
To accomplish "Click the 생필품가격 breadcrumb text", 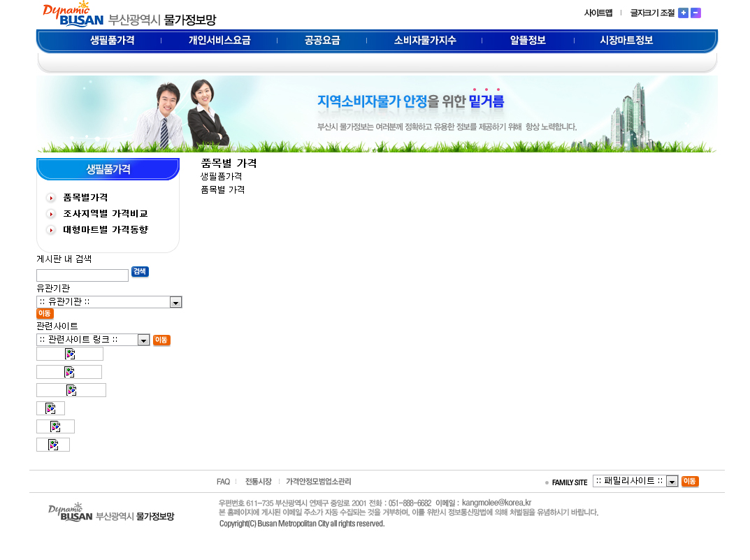I will pyautogui.click(x=221, y=176).
